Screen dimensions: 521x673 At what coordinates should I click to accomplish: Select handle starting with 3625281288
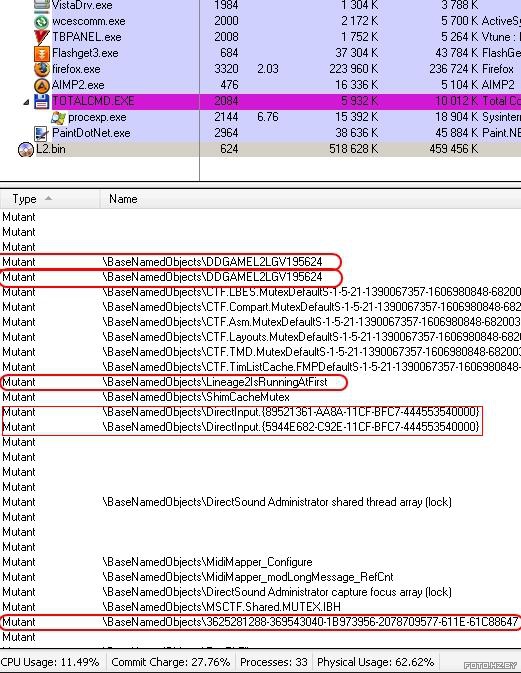coord(311,622)
